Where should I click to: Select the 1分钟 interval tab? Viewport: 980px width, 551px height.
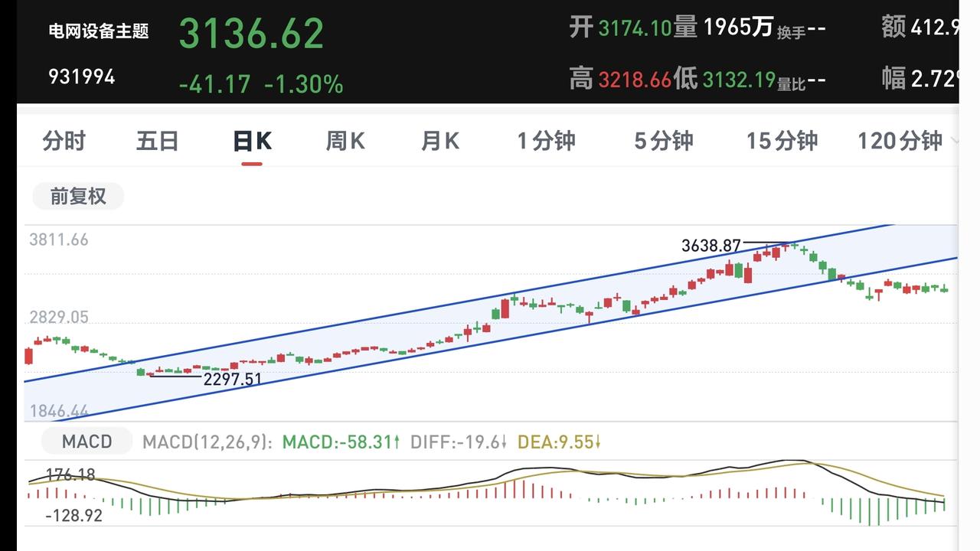[x=547, y=141]
